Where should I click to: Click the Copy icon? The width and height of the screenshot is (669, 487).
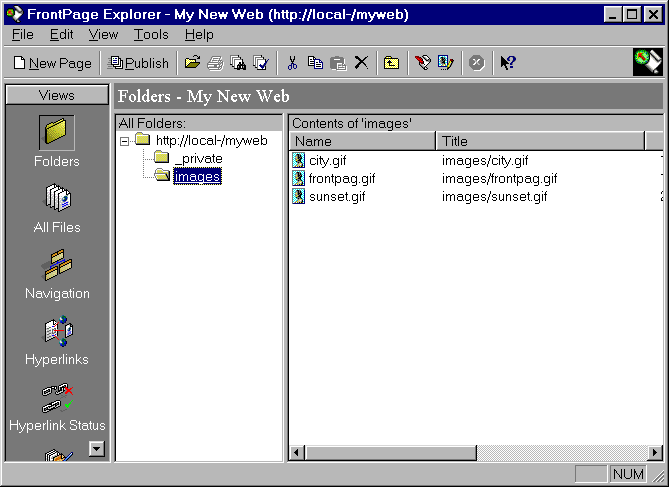point(315,63)
